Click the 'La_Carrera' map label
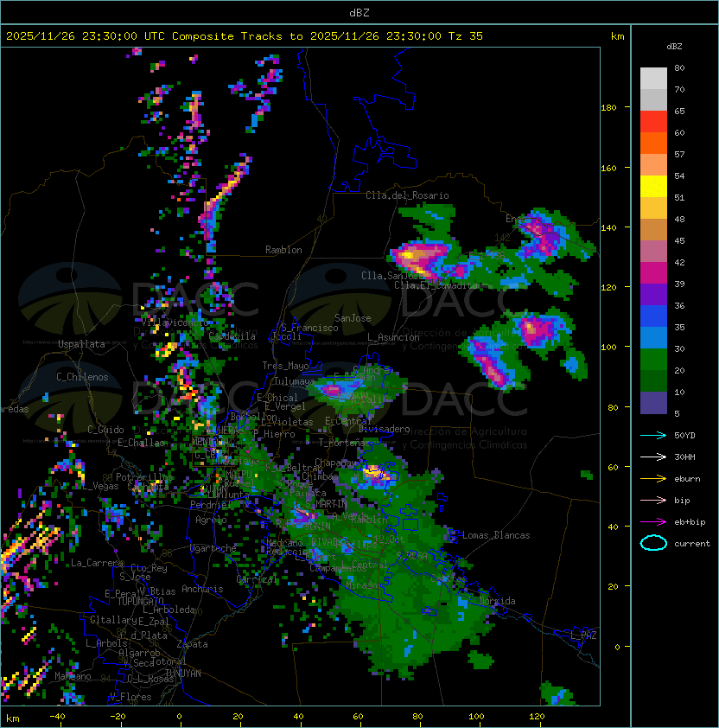The height and width of the screenshot is (728, 719). 97,563
